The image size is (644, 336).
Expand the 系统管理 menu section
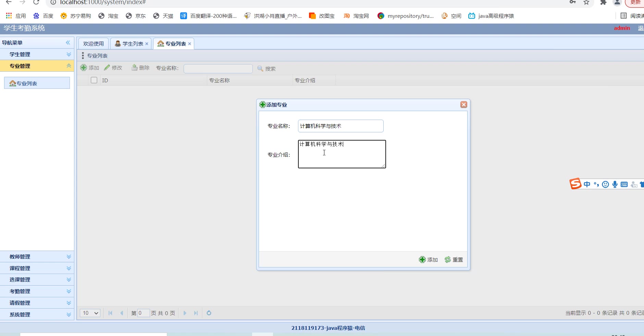[37, 314]
